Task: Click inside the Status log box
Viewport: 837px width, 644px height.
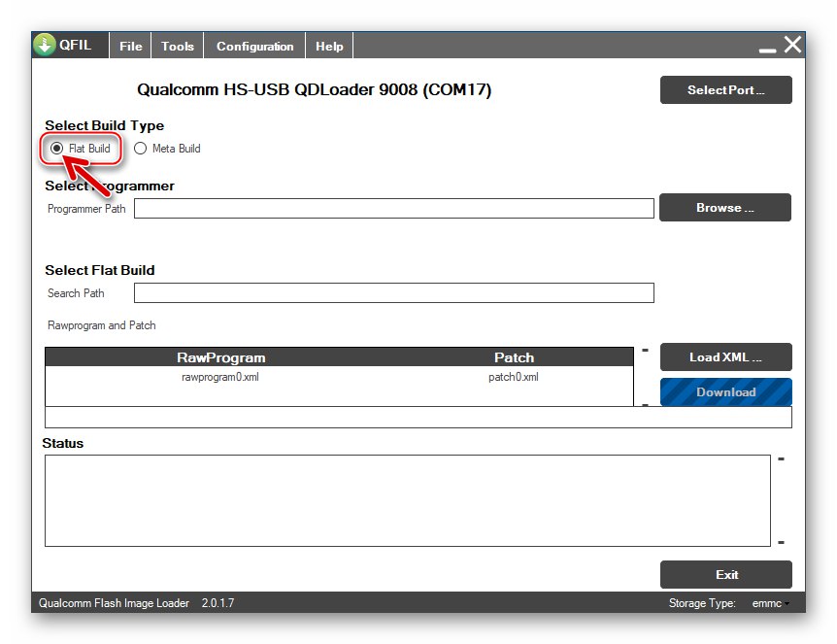Action: pos(407,500)
